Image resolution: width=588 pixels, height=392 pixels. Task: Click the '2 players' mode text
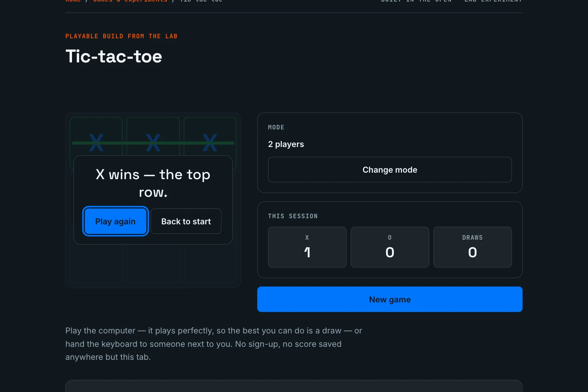point(286,144)
